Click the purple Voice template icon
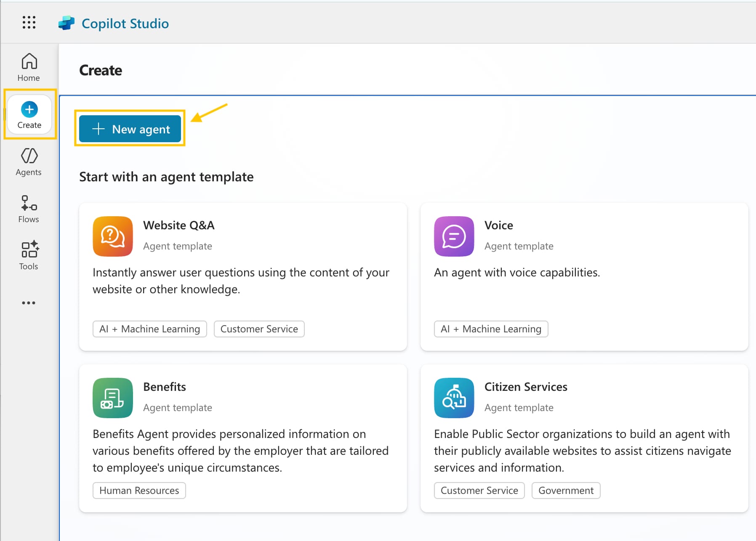This screenshot has width=756, height=541. click(x=454, y=236)
